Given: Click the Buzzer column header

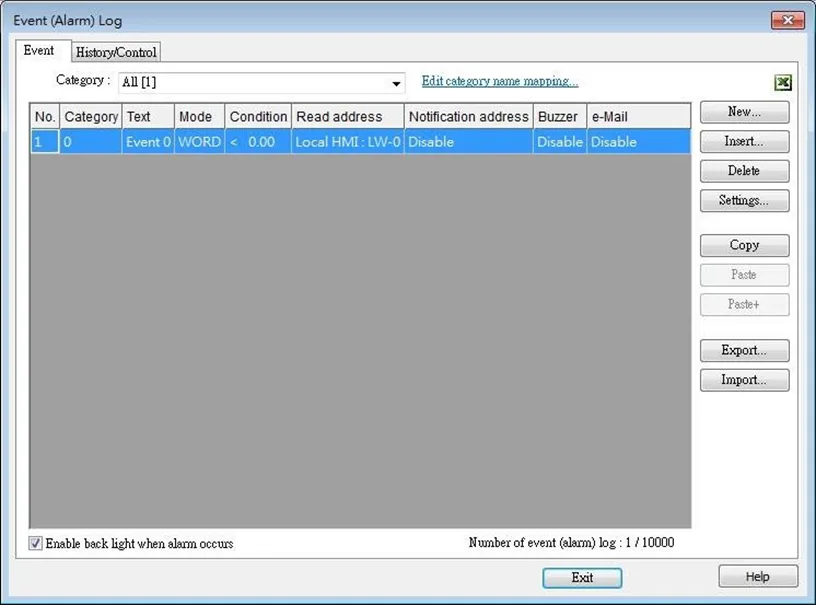Looking at the screenshot, I should [560, 117].
